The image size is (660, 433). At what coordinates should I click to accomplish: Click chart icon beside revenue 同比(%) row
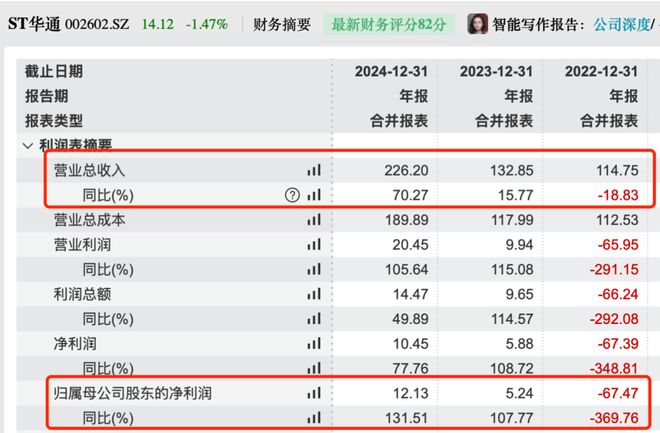tap(314, 195)
